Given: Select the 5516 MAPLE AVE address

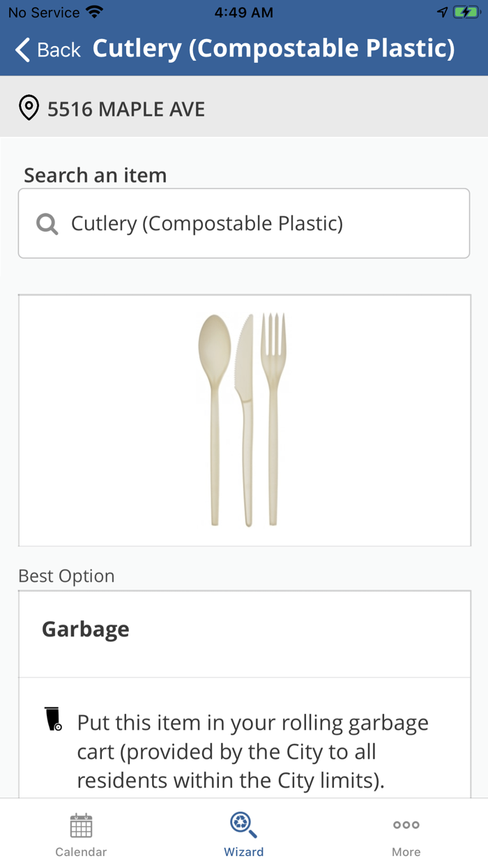Looking at the screenshot, I should pos(125,108).
